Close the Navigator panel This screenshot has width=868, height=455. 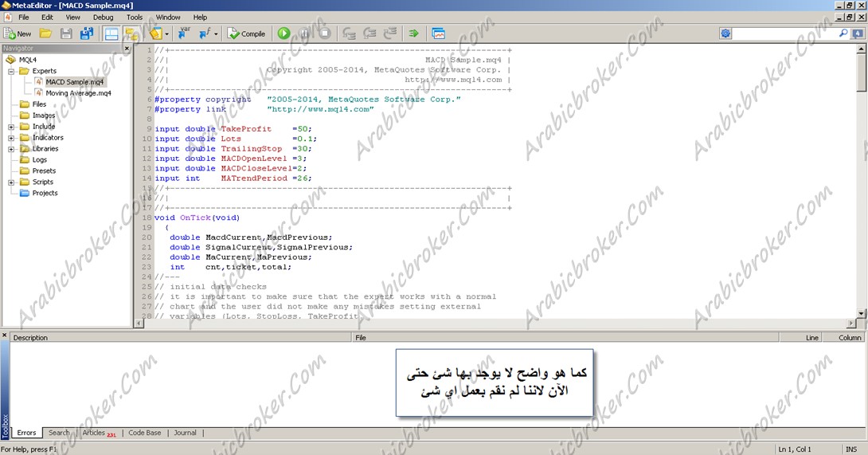[x=127, y=49]
